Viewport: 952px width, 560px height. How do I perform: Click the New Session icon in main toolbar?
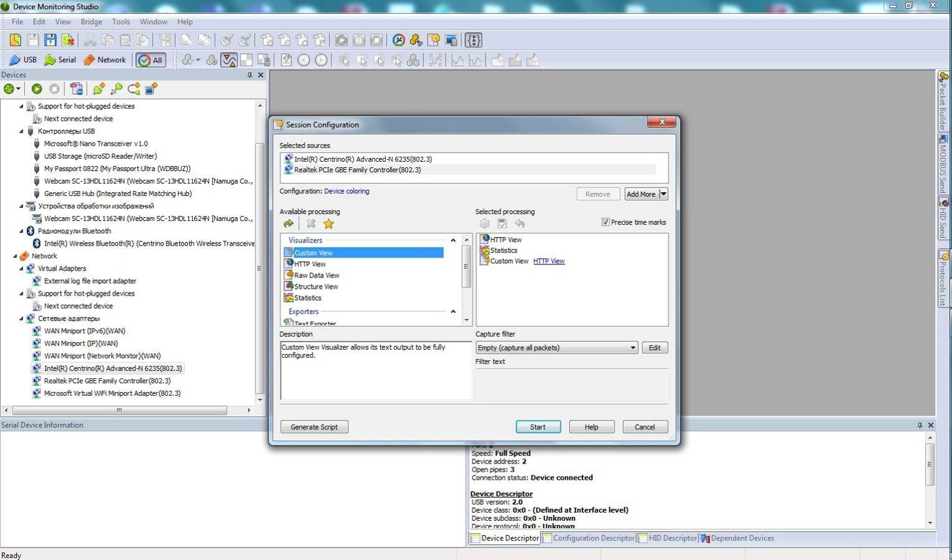pos(15,40)
